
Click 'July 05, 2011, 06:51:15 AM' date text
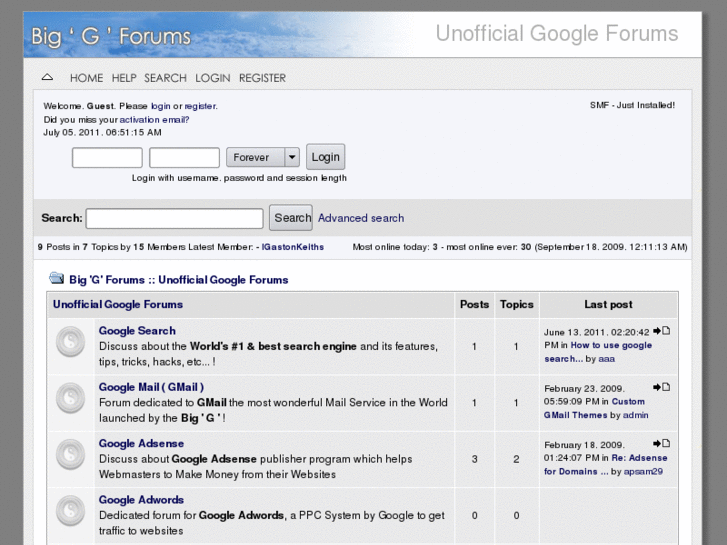(102, 133)
